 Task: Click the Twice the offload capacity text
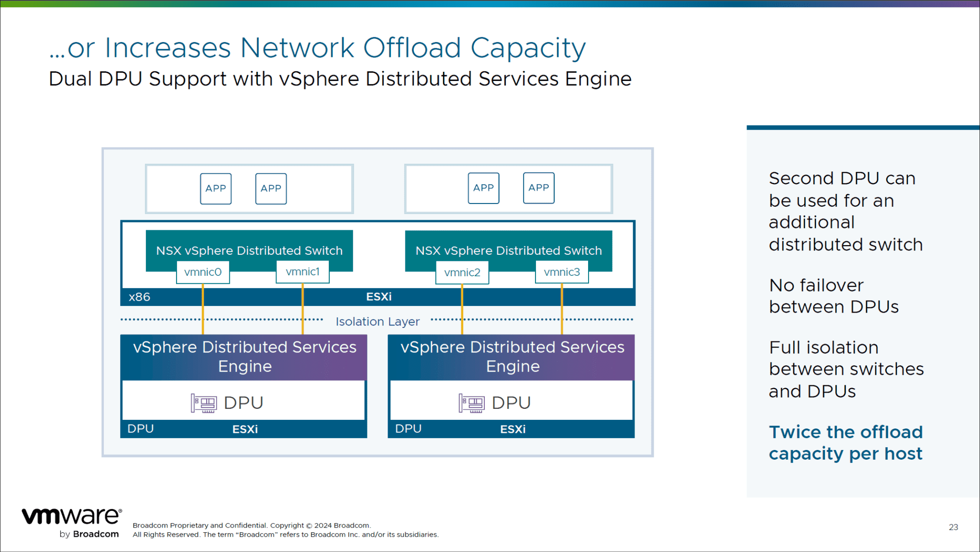pyautogui.click(x=846, y=442)
